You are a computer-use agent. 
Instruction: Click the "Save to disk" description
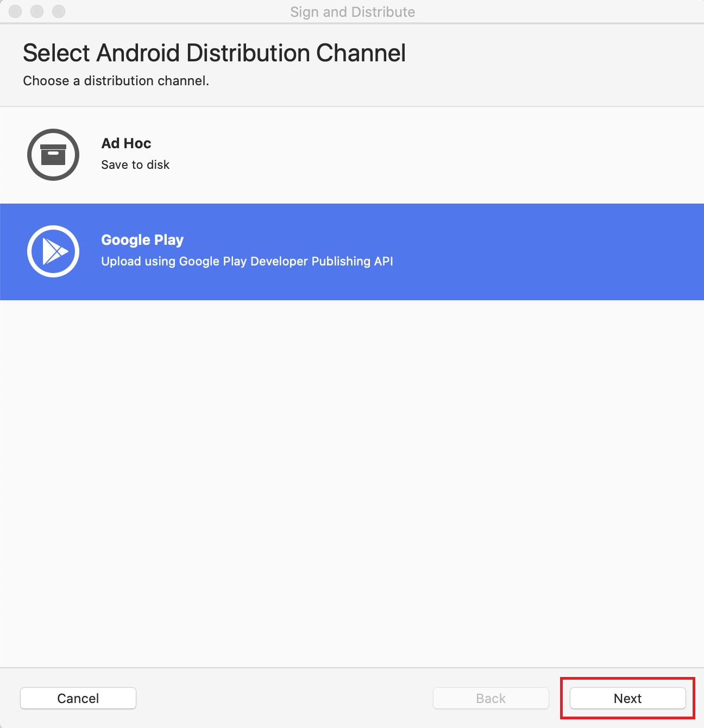coord(135,164)
